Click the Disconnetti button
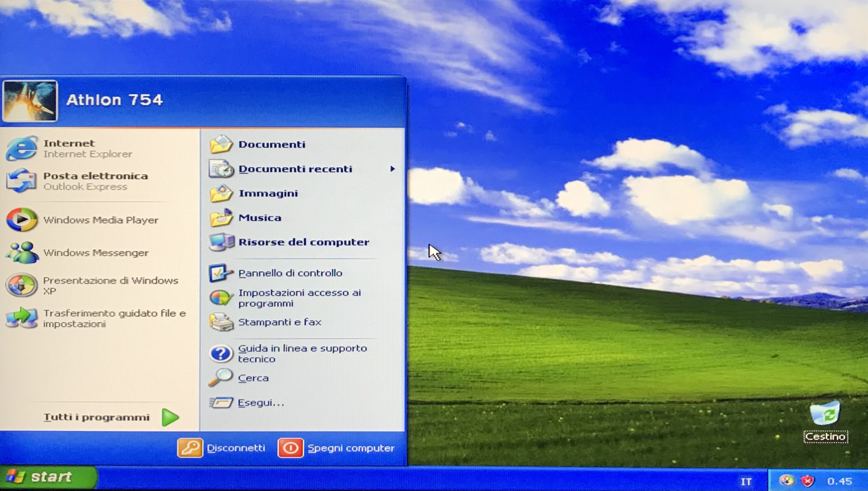This screenshot has width=868, height=491. (222, 448)
